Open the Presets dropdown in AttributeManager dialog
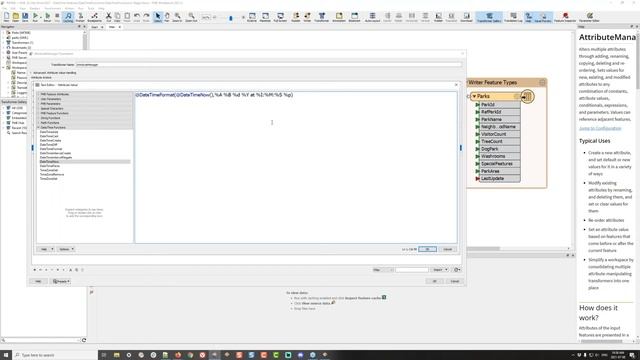The height and width of the screenshot is (360, 640). pos(61,281)
